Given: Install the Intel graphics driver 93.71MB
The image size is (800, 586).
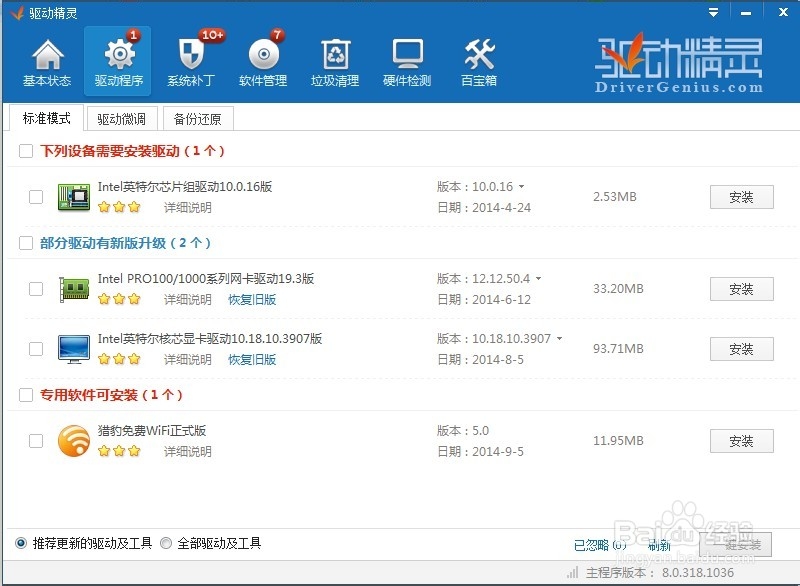Looking at the screenshot, I should click(x=741, y=349).
